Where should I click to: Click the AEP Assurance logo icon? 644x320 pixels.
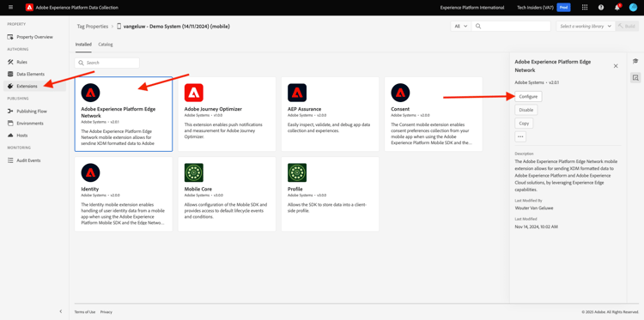point(297,93)
